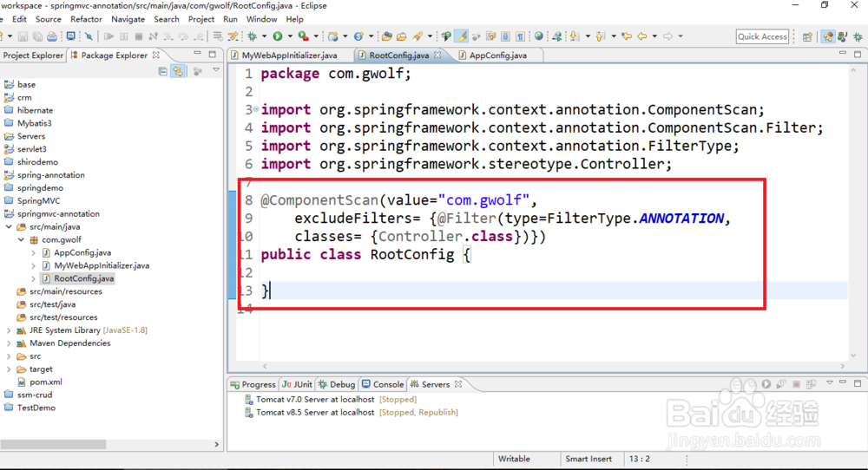868x470 pixels.
Task: Close the RootConfig.java editor tab
Action: click(x=437, y=55)
